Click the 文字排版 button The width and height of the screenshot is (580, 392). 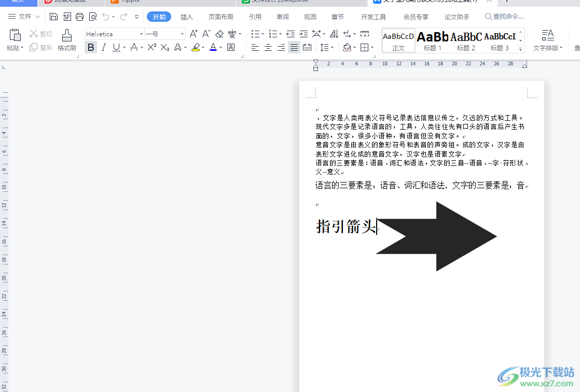tap(547, 40)
